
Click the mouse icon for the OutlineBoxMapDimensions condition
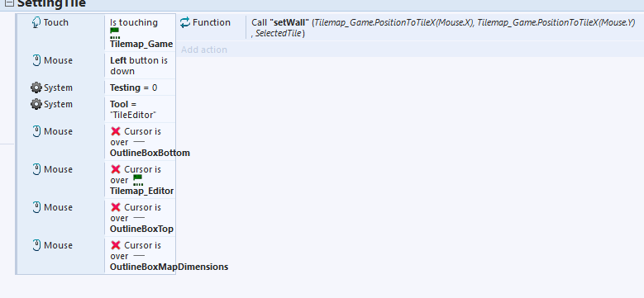[x=36, y=245]
